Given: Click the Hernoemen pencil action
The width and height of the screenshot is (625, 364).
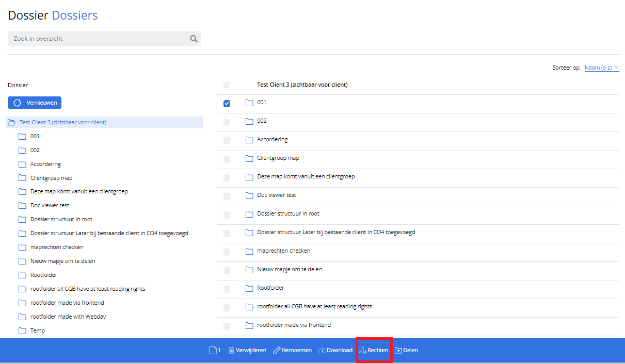Looking at the screenshot, I should [292, 351].
